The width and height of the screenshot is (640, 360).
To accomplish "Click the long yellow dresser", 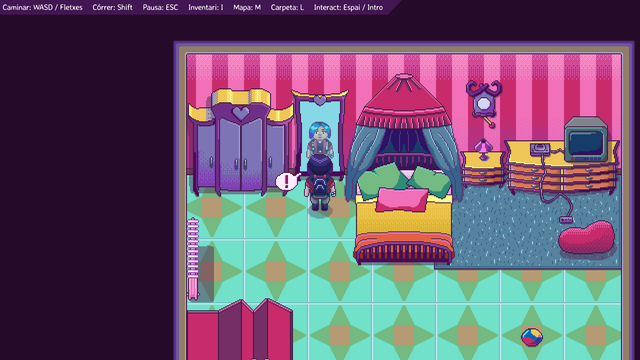I will click(562, 167).
